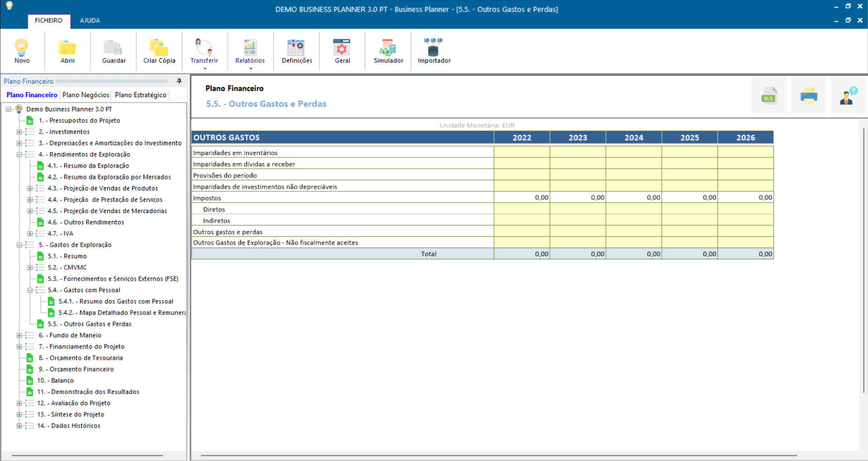Open the FICHEIRO ribbon tab
Screen dimensions: 868x461
[x=49, y=21]
